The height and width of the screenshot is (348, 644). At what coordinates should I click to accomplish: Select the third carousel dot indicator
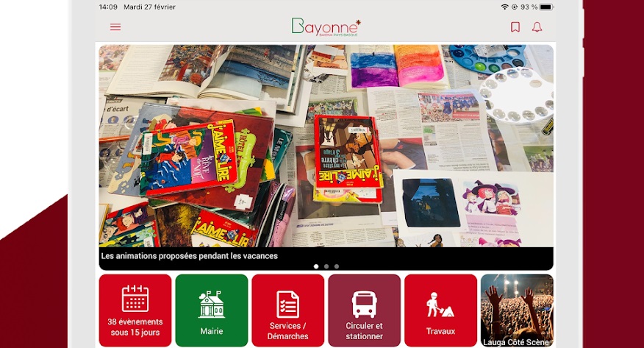click(337, 266)
